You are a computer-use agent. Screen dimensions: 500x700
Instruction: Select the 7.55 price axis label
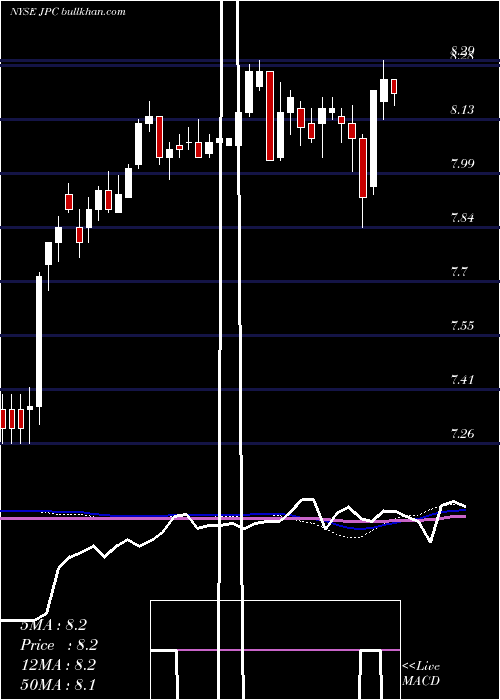tap(462, 325)
